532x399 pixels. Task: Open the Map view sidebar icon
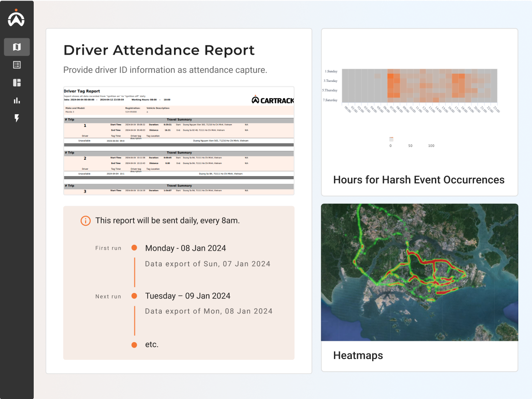[x=17, y=47]
